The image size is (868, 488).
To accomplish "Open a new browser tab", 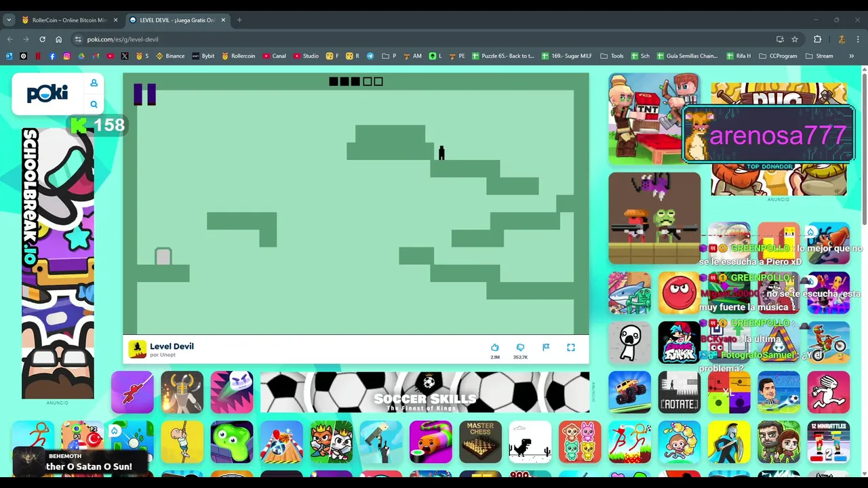I will (239, 20).
